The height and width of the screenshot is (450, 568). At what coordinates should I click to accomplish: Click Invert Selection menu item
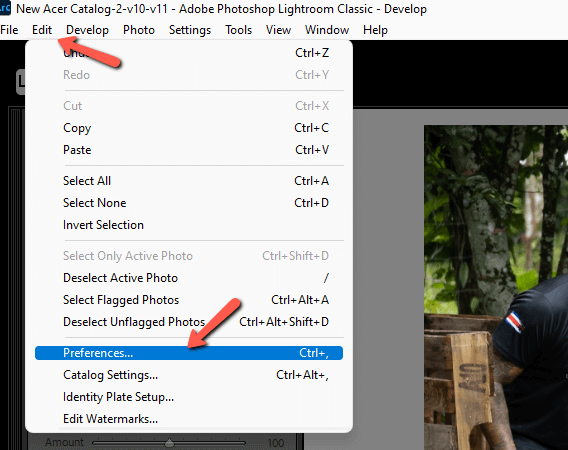click(189, 225)
